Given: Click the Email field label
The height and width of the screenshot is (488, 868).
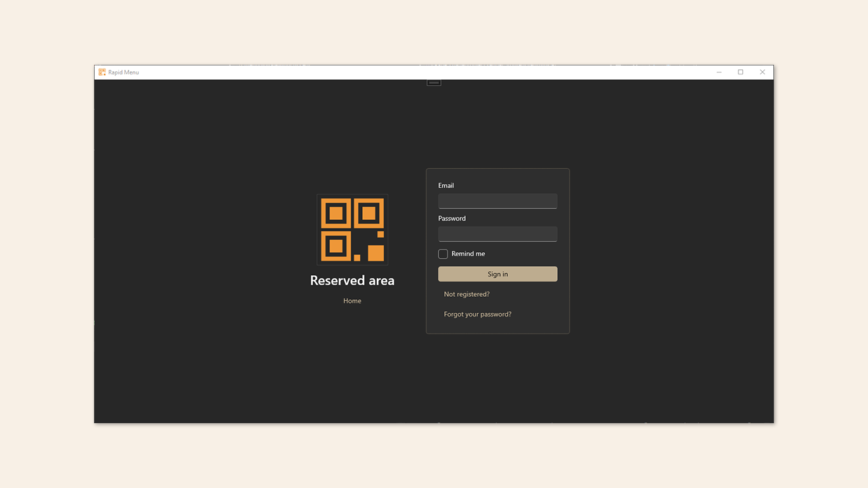Looking at the screenshot, I should coord(446,186).
